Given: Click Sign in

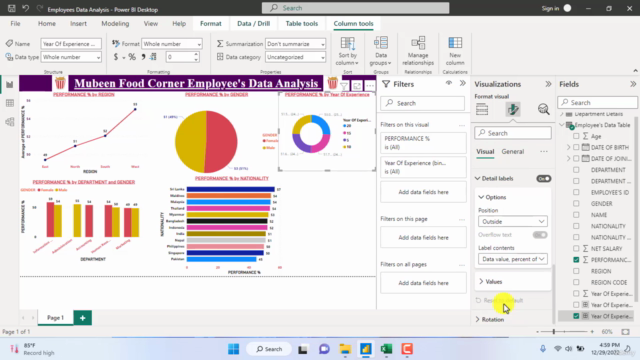Looking at the screenshot, I should tap(550, 9).
